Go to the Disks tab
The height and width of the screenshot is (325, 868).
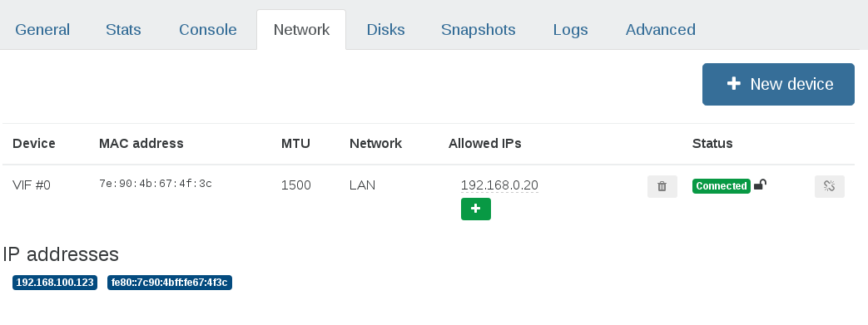386,29
